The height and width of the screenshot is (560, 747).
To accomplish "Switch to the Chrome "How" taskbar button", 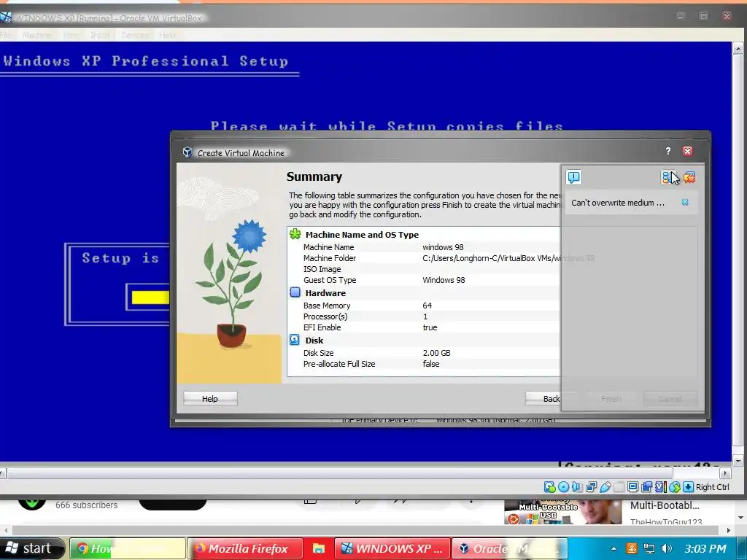I will tap(128, 548).
